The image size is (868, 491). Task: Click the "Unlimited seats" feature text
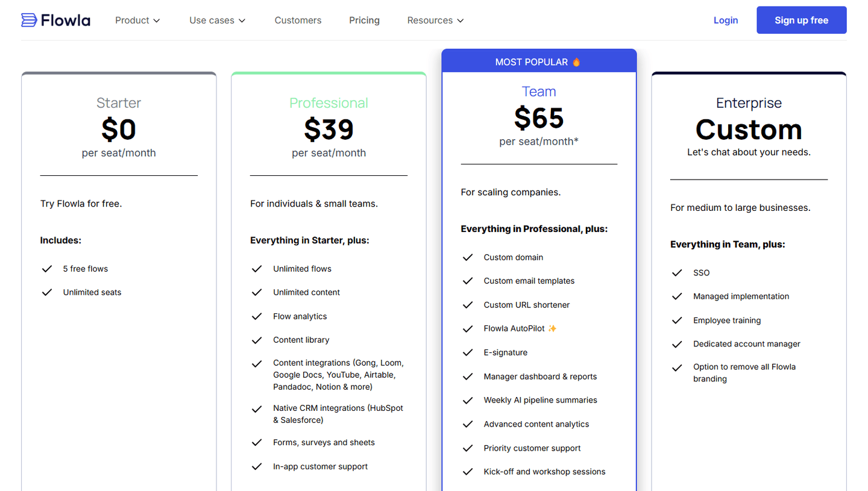92,292
